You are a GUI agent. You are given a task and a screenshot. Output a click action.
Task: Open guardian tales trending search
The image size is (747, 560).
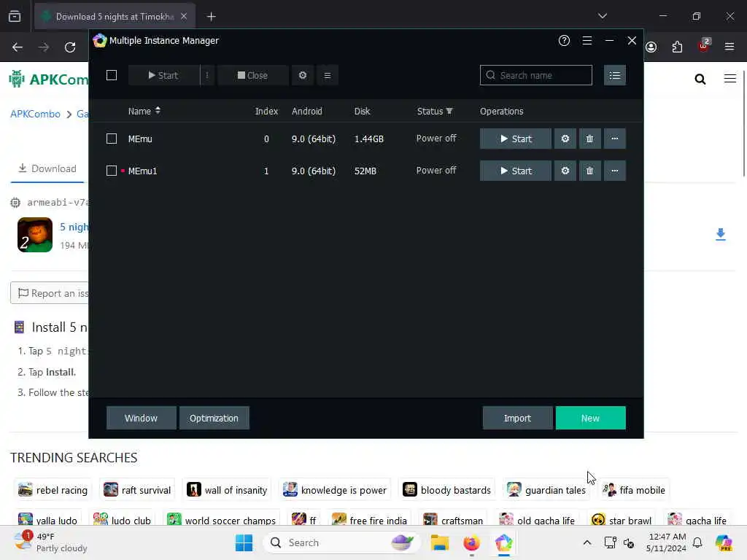pos(546,490)
